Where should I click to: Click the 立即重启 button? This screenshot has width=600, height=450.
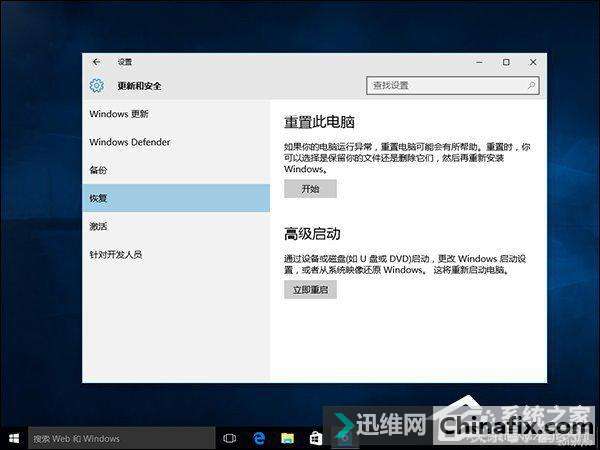310,290
